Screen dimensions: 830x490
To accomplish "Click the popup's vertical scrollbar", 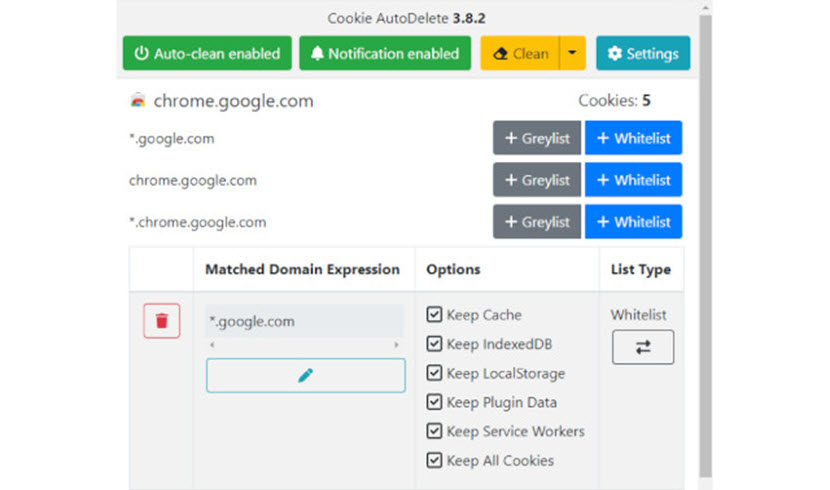I will (x=705, y=246).
